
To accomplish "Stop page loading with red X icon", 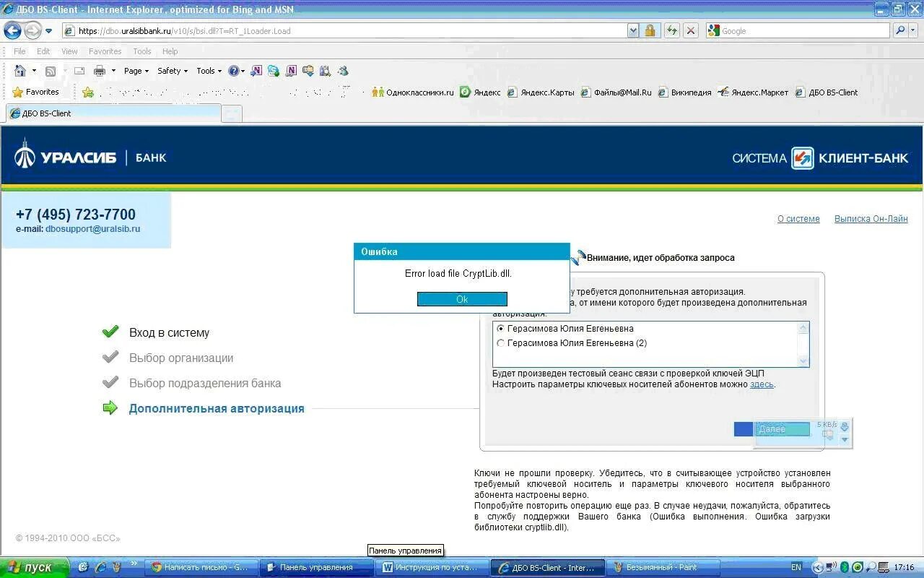I will [x=691, y=31].
